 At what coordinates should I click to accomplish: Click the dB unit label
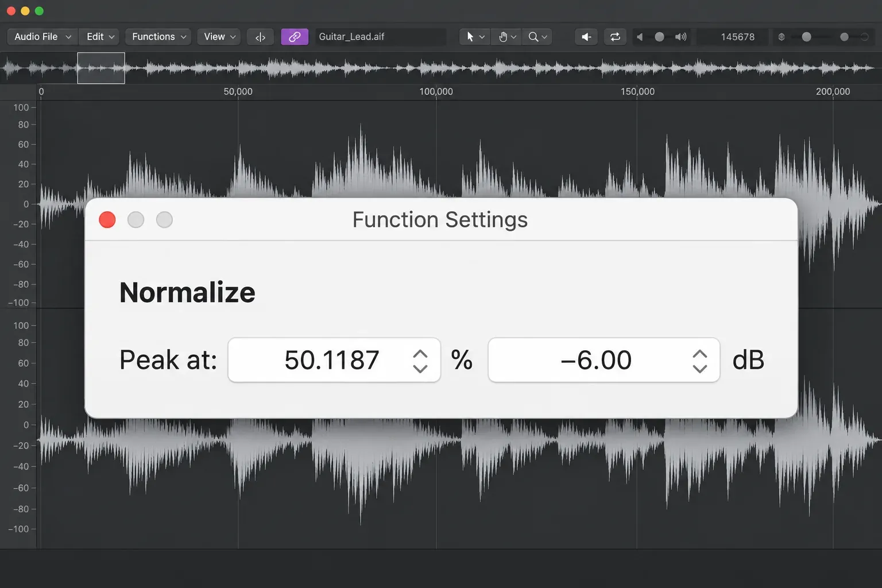[748, 360]
